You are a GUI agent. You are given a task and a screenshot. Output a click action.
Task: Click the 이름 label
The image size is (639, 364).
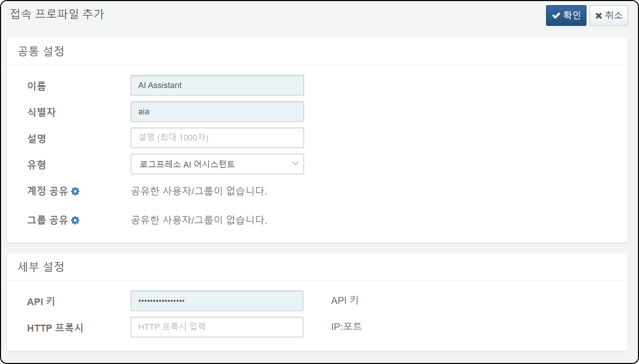(x=37, y=86)
